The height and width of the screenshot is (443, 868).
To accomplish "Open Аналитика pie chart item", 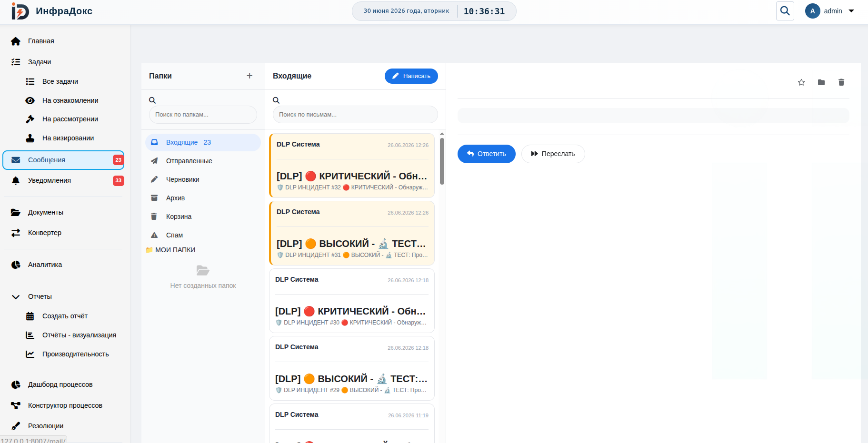I will point(63,265).
